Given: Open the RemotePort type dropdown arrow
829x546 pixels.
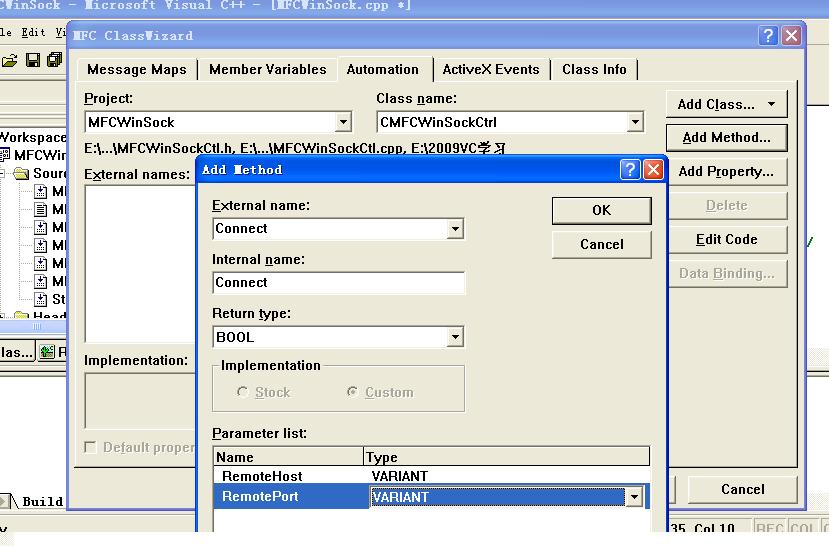Looking at the screenshot, I should click(x=633, y=497).
